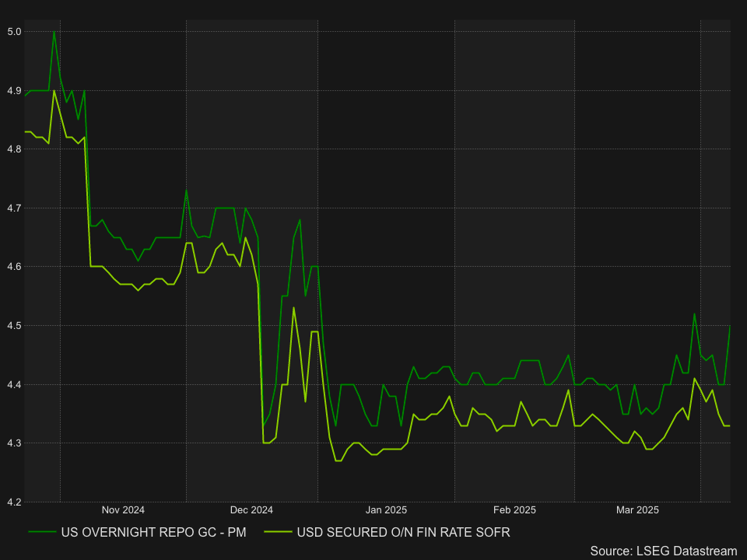Click the 4.8 y-axis tick label

click(13, 149)
